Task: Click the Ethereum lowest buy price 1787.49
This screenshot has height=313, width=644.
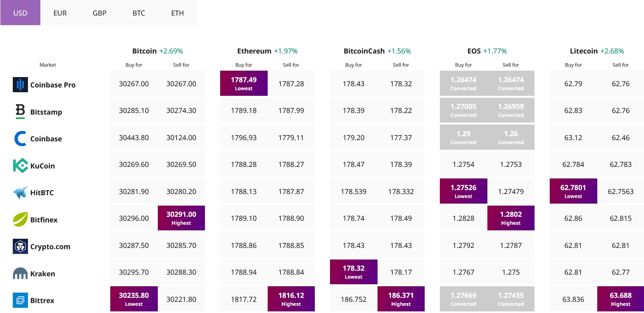Action: 244,83
